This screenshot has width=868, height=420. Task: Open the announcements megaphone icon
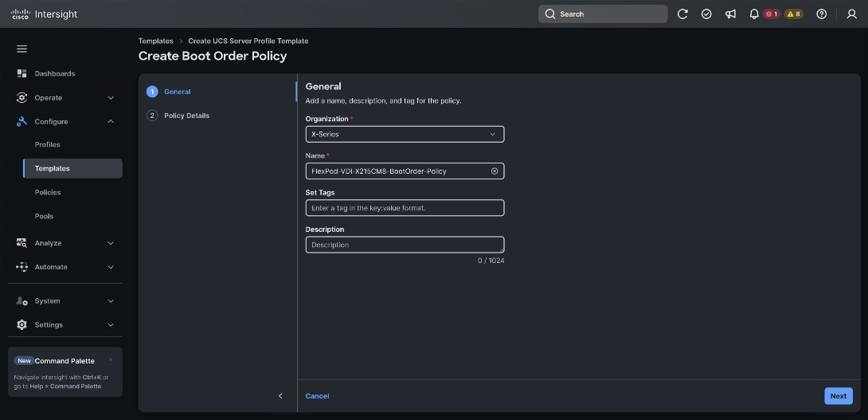731,14
